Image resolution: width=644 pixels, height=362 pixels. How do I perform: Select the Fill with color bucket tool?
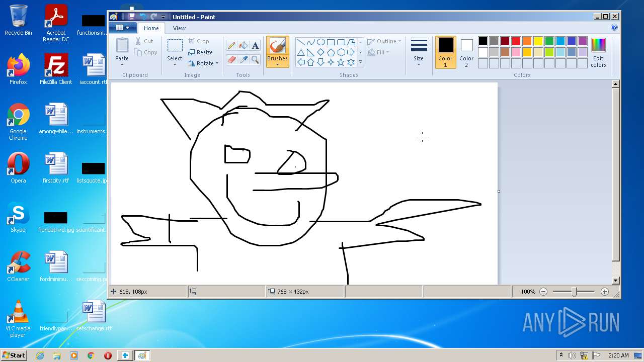pyautogui.click(x=244, y=46)
